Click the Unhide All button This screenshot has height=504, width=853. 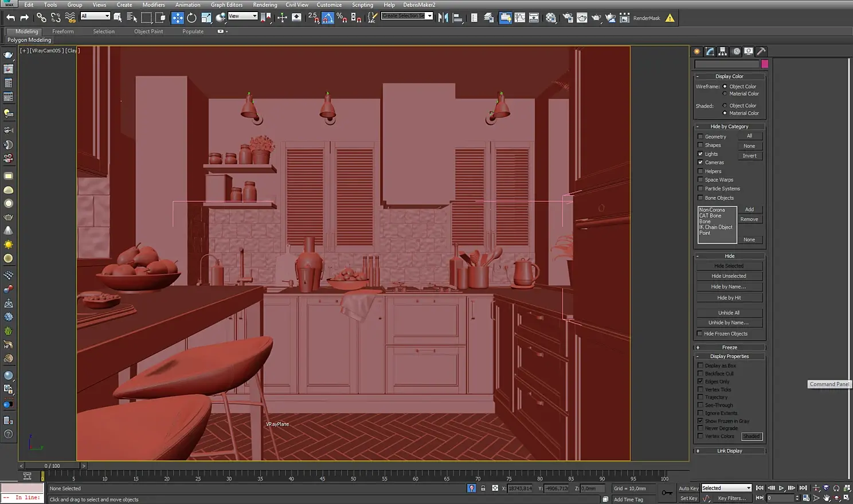[729, 313]
